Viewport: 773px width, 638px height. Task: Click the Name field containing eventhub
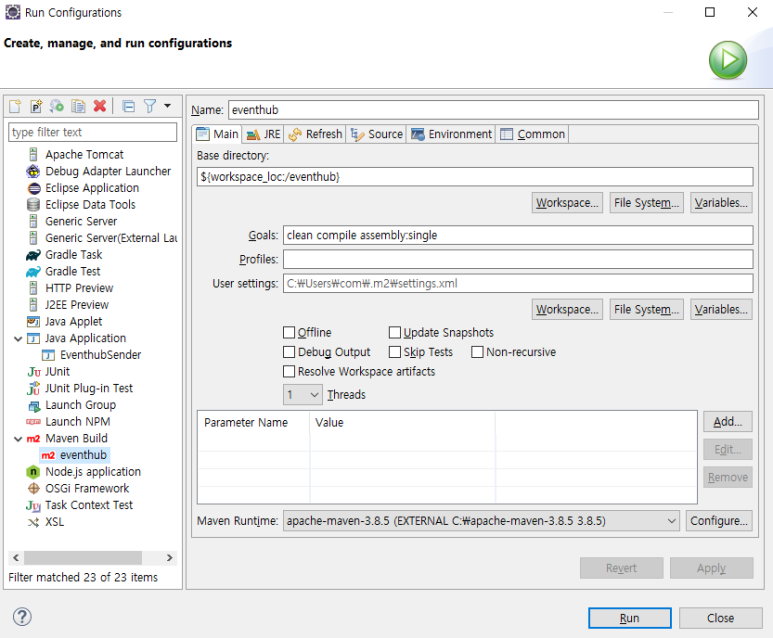pos(493,109)
